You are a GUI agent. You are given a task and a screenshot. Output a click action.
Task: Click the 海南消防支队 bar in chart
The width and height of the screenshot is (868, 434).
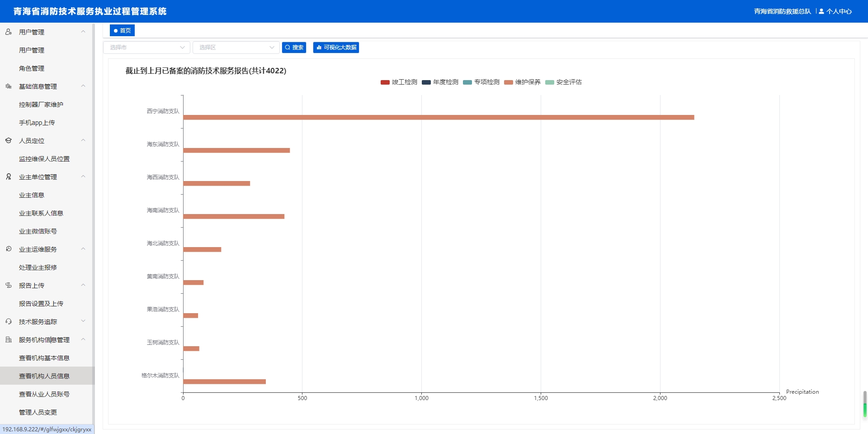234,216
